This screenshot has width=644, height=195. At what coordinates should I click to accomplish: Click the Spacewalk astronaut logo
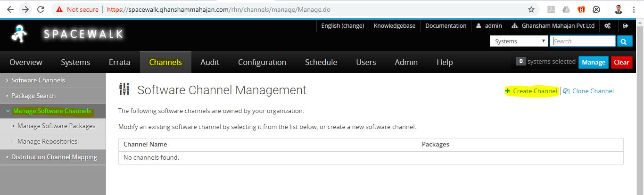coord(19,34)
